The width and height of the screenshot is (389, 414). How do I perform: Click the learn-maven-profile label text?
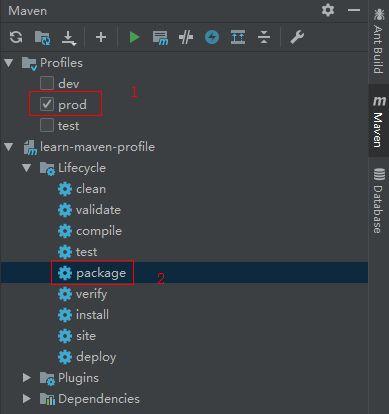pyautogui.click(x=97, y=147)
